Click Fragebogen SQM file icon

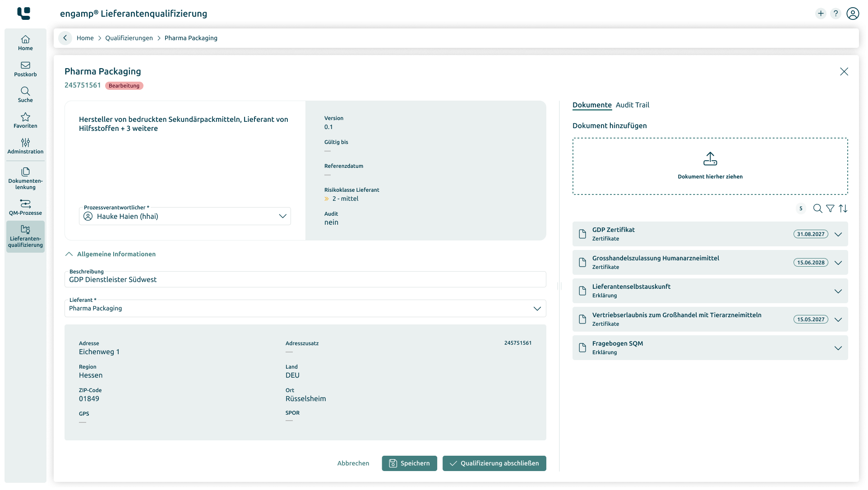pos(583,348)
